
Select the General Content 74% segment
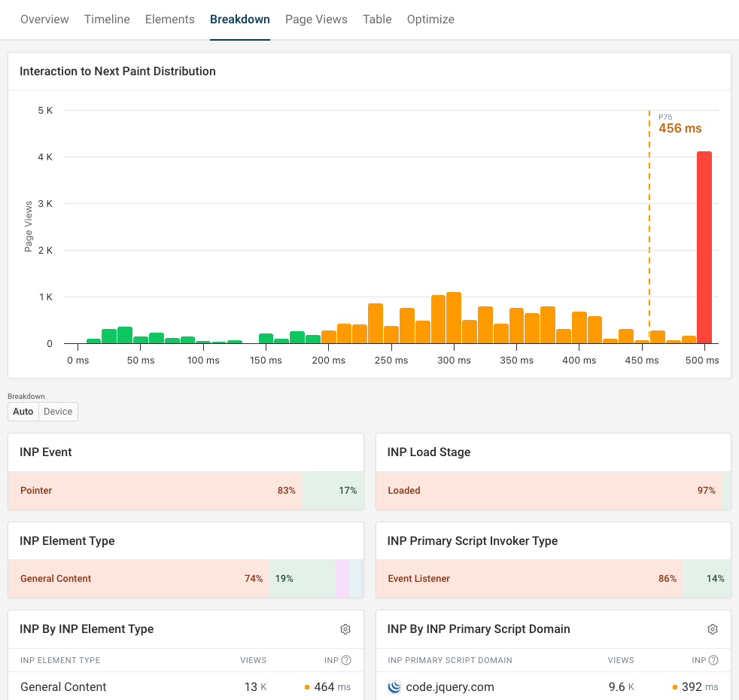point(138,579)
